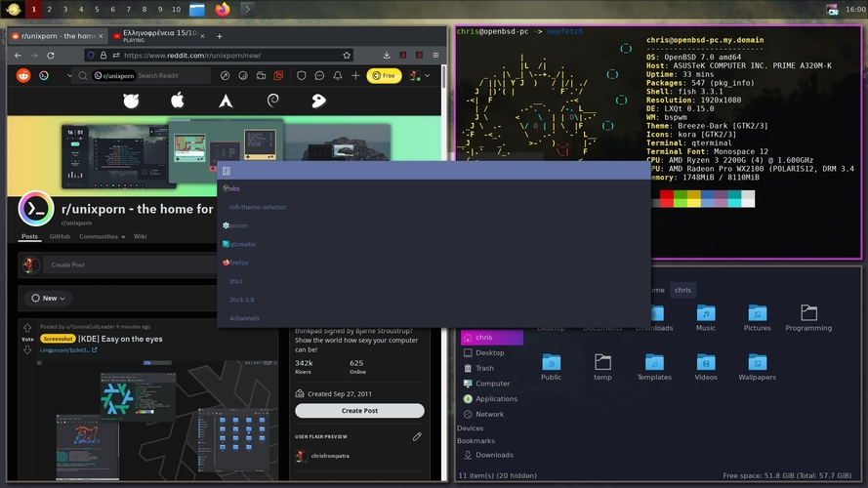Open the Reddit home logo

click(x=23, y=75)
